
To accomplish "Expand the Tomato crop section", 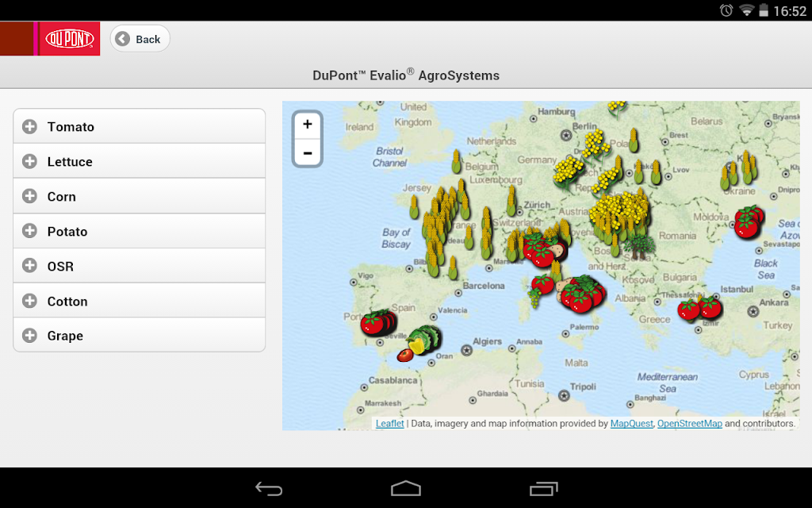I will pyautogui.click(x=139, y=126).
